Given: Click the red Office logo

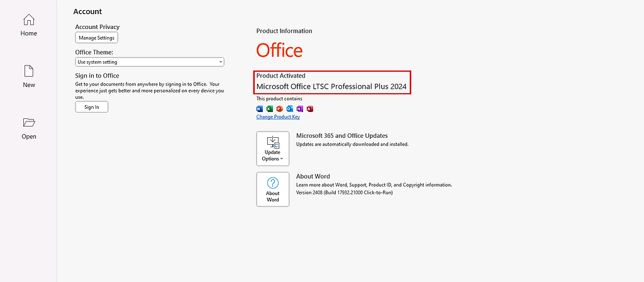Looking at the screenshot, I should click(280, 50).
